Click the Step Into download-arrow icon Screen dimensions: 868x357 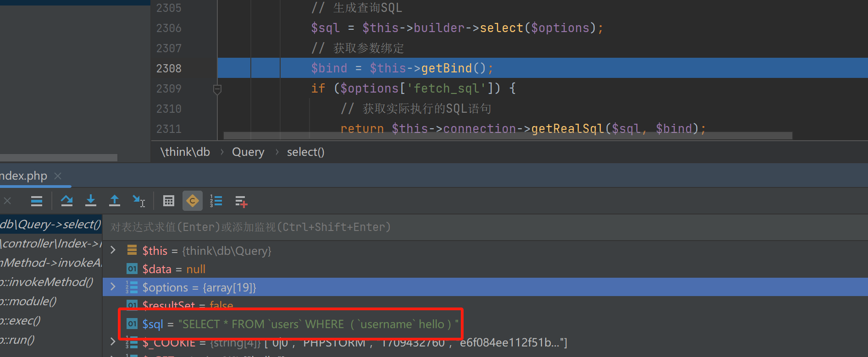91,201
